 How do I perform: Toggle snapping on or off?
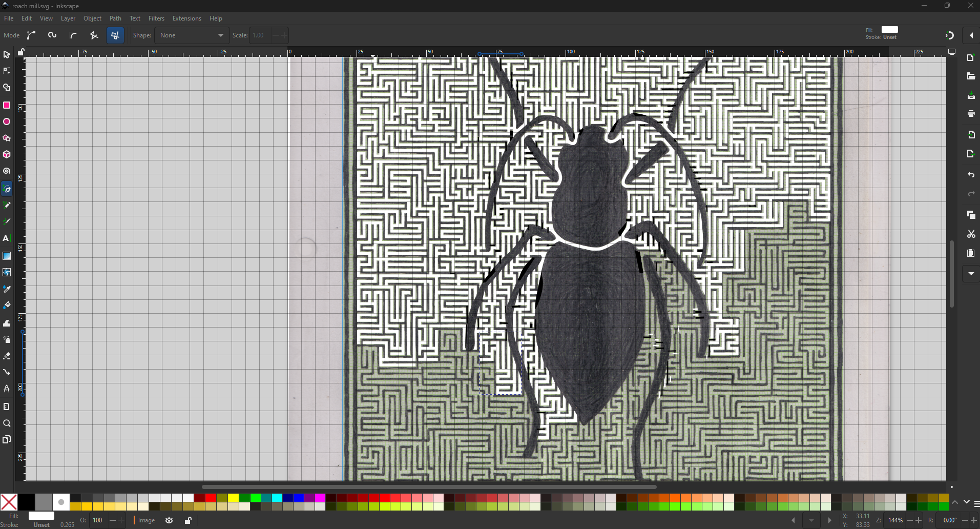tap(950, 35)
